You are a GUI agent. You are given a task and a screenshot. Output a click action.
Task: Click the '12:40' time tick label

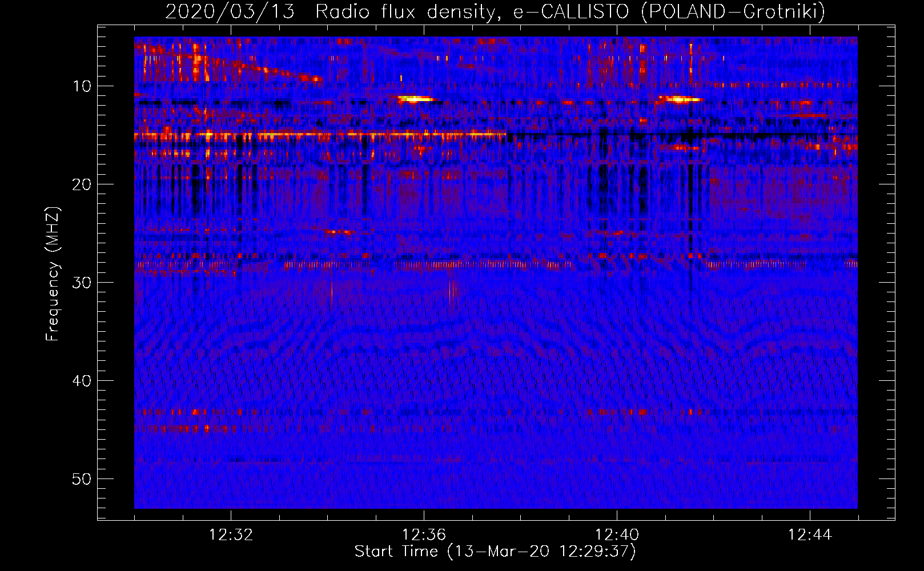pyautogui.click(x=617, y=535)
